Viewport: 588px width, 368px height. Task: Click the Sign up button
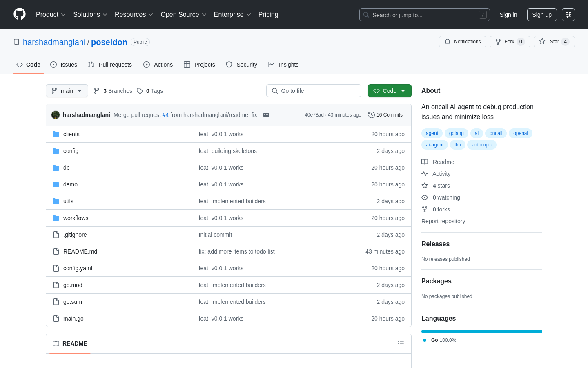pos(542,15)
